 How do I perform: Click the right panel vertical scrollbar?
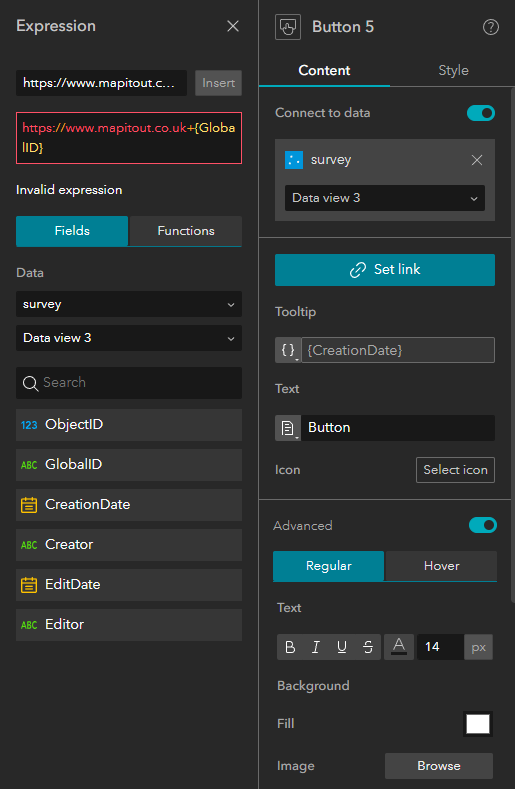pyautogui.click(x=512, y=345)
